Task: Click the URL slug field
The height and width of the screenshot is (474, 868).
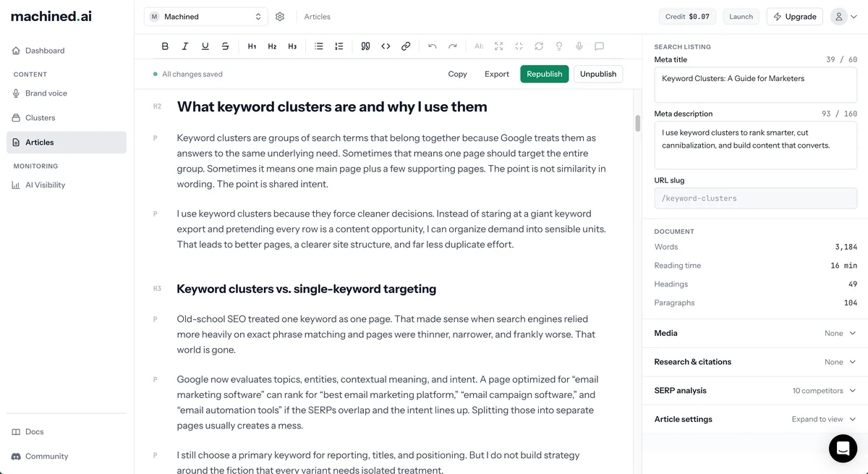Action: click(755, 198)
